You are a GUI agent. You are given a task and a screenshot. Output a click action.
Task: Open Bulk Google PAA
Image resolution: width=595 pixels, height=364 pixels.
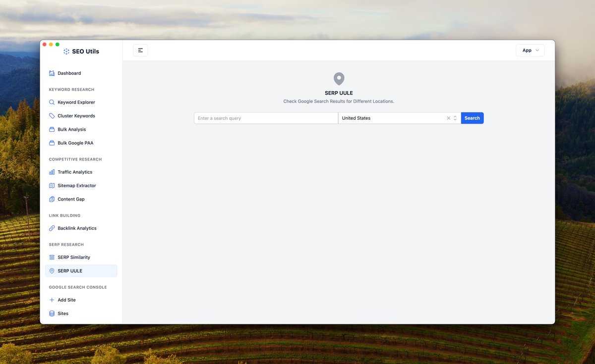click(81, 143)
